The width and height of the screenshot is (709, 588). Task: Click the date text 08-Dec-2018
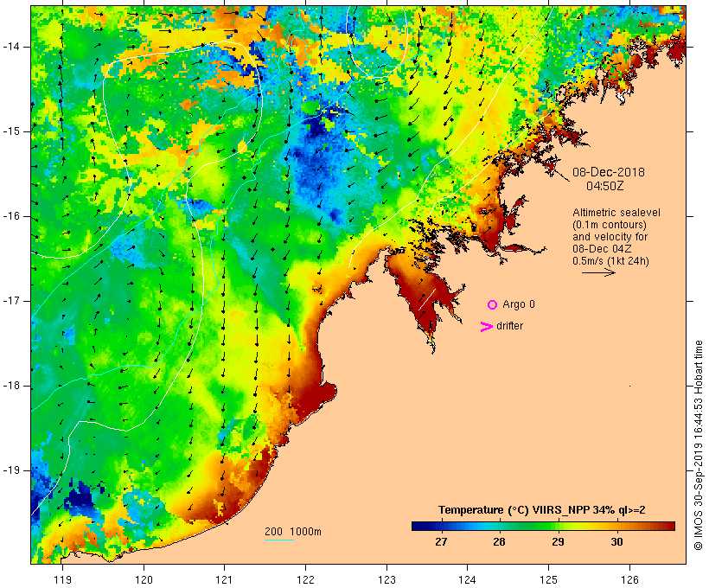tap(609, 172)
